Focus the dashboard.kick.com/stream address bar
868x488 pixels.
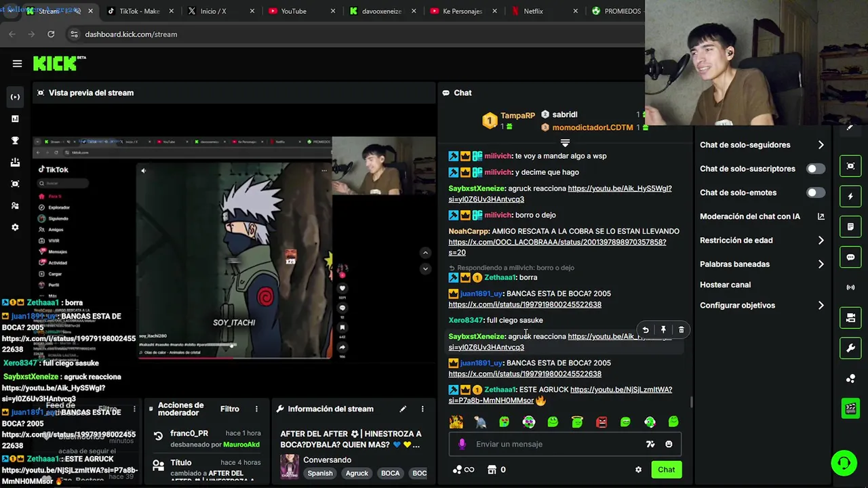131,35
